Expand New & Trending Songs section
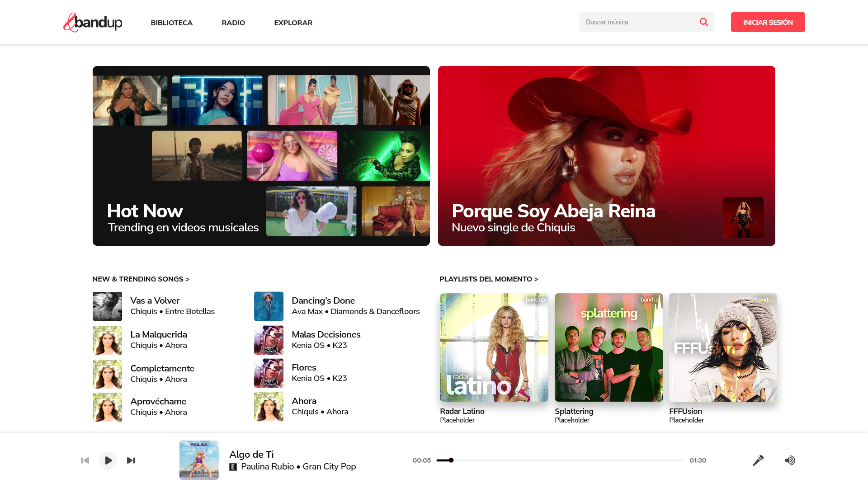The width and height of the screenshot is (868, 488). click(x=141, y=279)
